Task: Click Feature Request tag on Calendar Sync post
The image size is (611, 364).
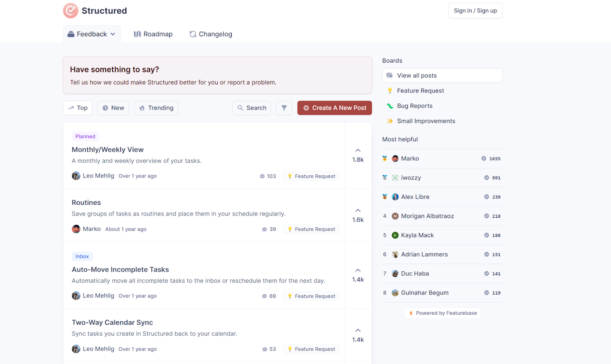Action: (x=311, y=349)
